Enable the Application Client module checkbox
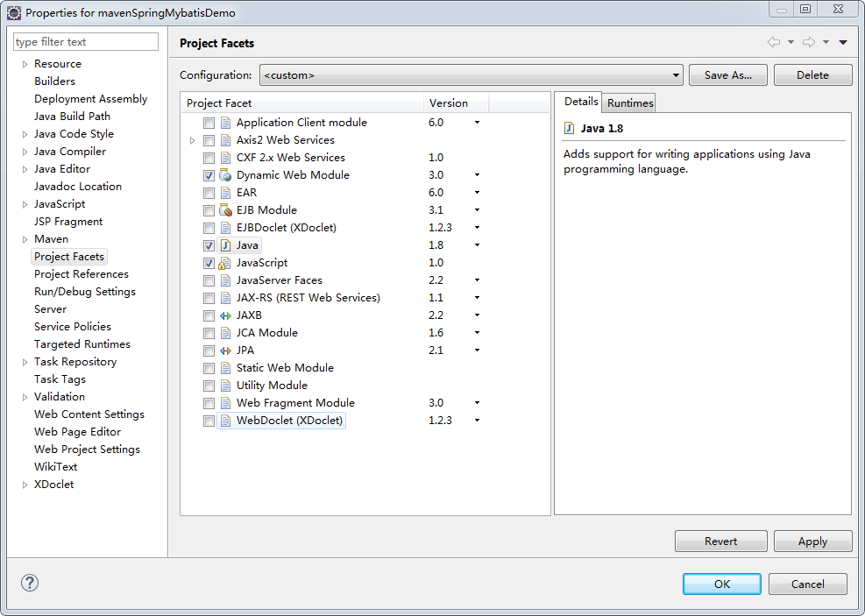Screen dimensions: 865x616 209,123
